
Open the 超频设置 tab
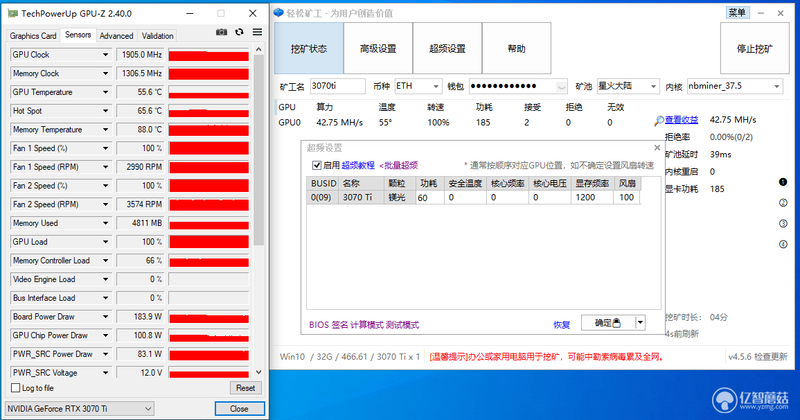pyautogui.click(x=447, y=48)
